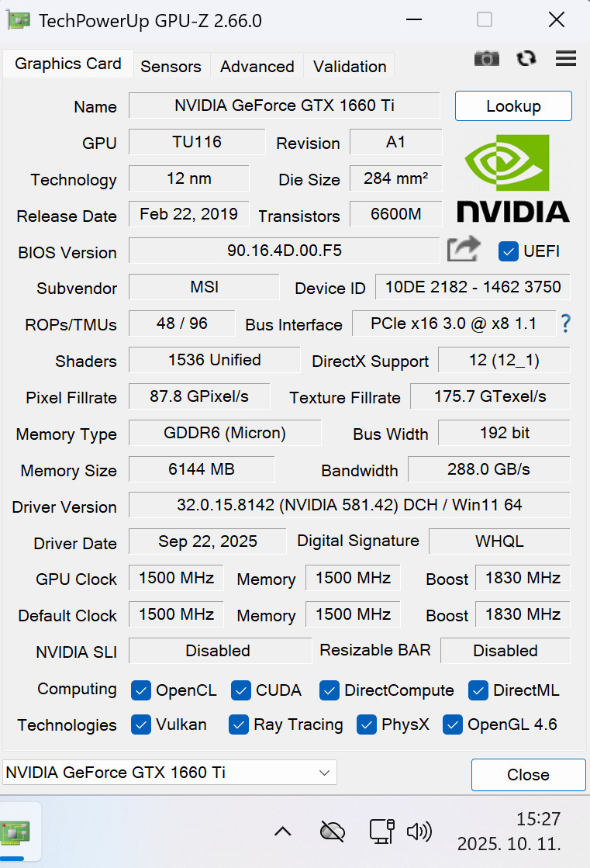Click the BIOS export share icon
590x868 pixels.
464,250
